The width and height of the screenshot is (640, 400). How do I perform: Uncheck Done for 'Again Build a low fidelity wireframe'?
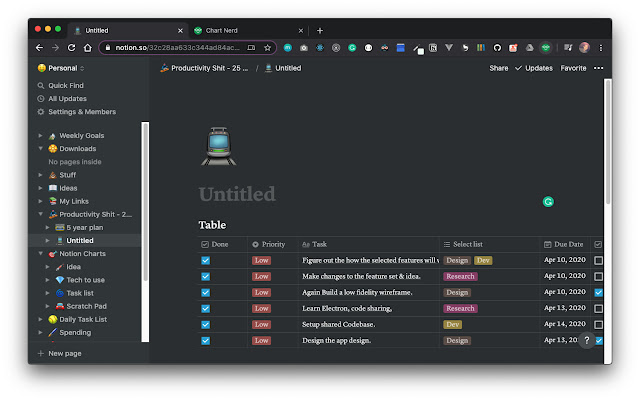tap(205, 292)
